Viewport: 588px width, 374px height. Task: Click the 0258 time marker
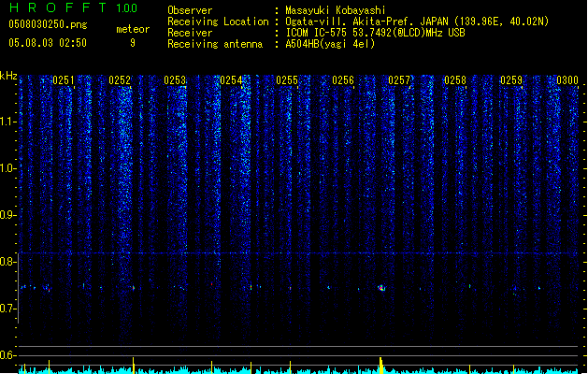455,80
